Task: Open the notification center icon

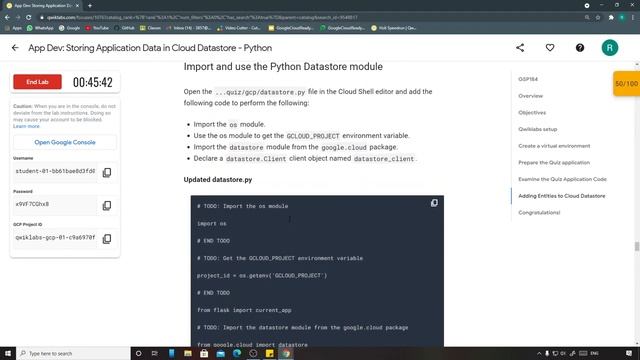Action: [629, 353]
